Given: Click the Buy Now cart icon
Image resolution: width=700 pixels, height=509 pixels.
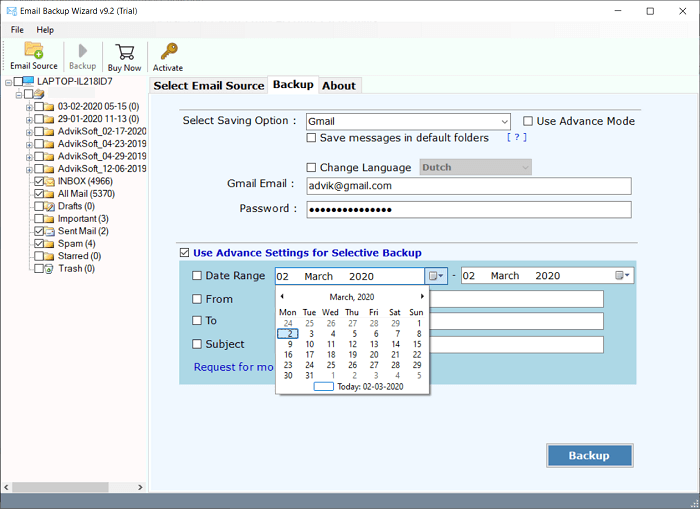Looking at the screenshot, I should point(125,52).
